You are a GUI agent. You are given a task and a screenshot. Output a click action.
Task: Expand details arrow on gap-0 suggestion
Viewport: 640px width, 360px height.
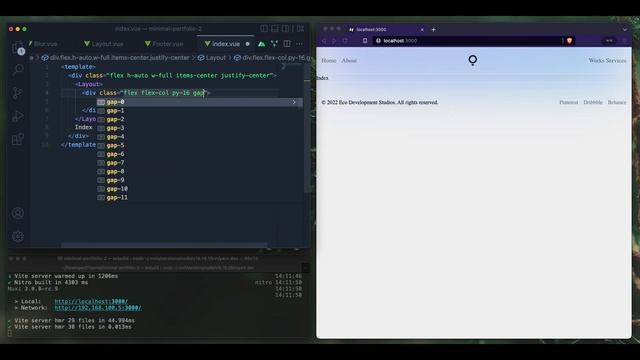pos(294,102)
